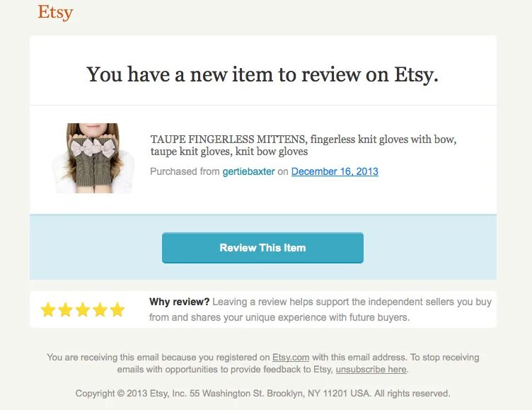Click the first yellow rating star

point(48,309)
